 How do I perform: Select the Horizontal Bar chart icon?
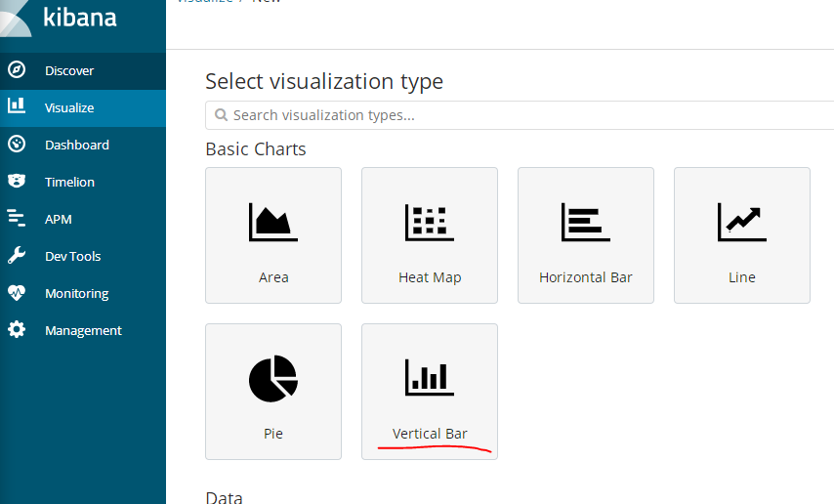(x=586, y=222)
